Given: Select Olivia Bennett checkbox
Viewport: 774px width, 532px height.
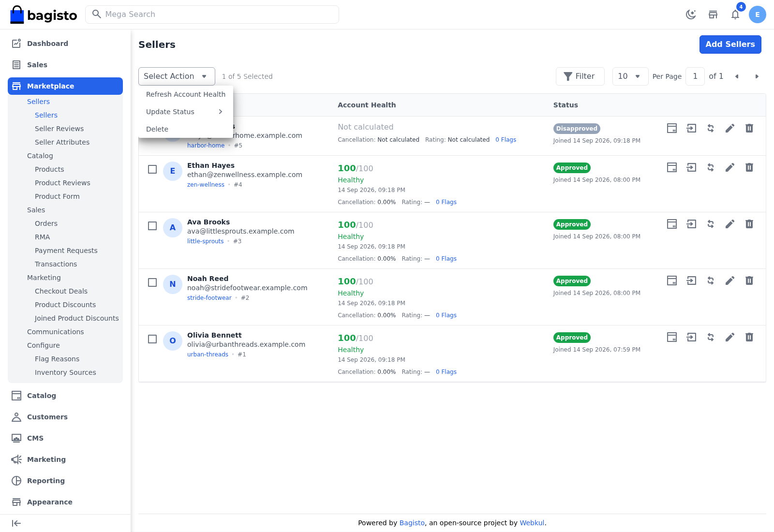Looking at the screenshot, I should (x=152, y=339).
